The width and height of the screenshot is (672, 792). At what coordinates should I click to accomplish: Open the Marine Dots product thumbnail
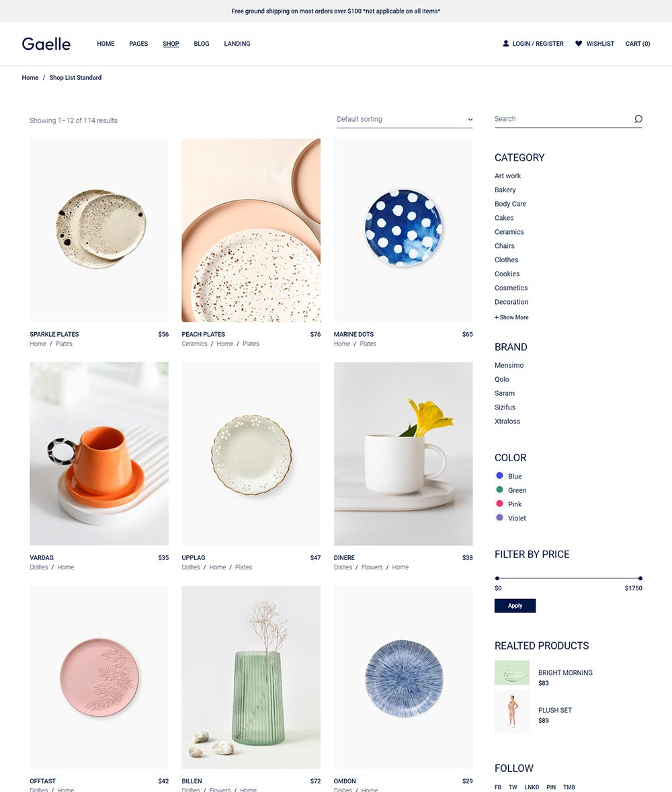click(x=403, y=231)
